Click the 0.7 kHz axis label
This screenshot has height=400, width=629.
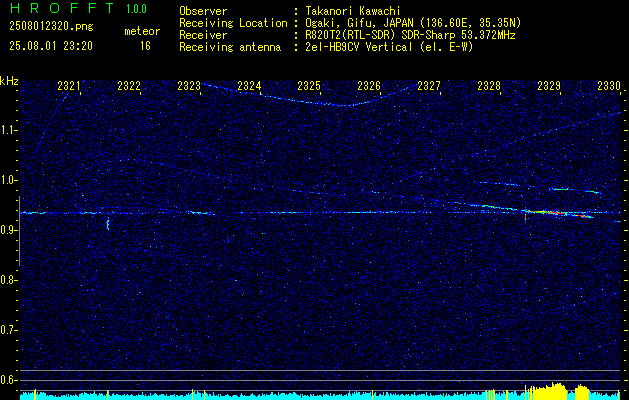(8, 331)
